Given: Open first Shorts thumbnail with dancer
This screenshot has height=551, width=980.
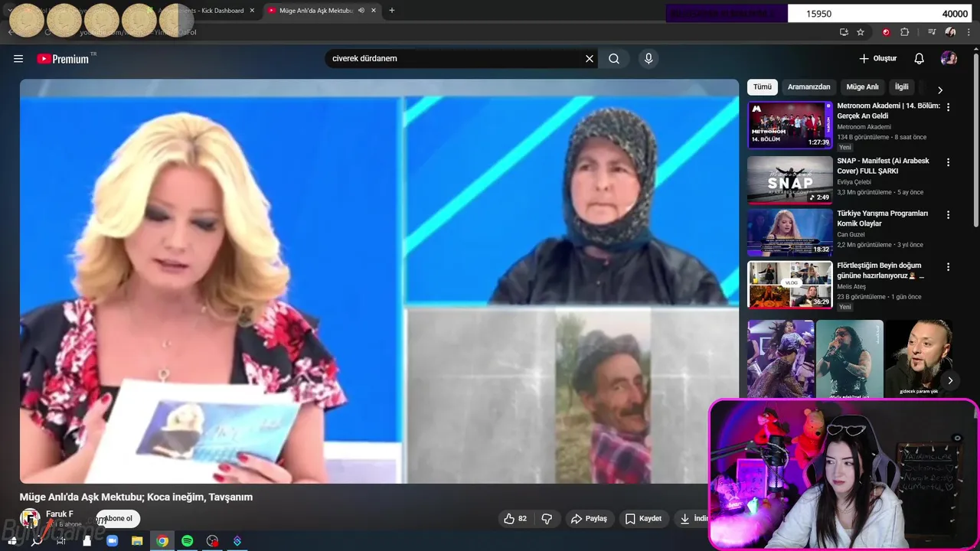Looking at the screenshot, I should point(781,359).
